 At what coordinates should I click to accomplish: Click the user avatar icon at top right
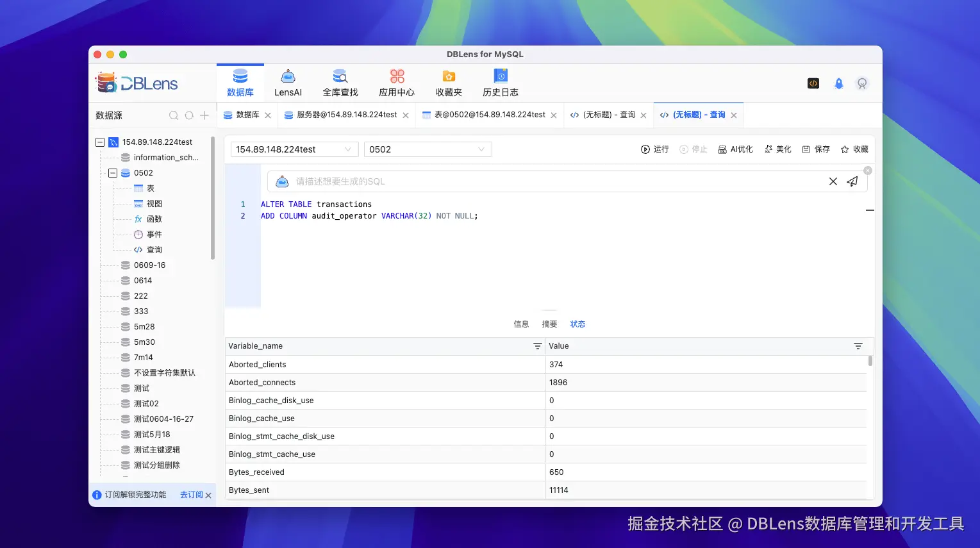(862, 83)
